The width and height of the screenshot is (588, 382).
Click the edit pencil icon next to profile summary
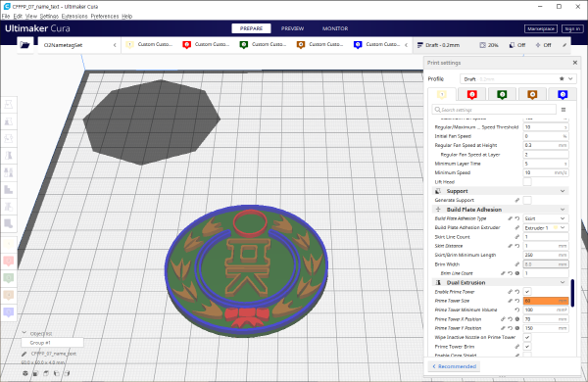click(564, 45)
